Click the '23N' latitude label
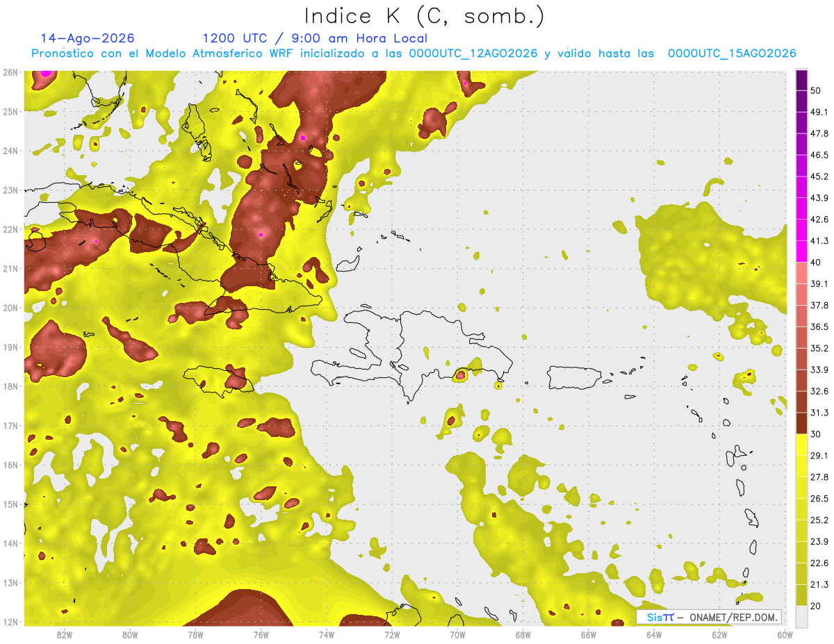 tap(10, 190)
